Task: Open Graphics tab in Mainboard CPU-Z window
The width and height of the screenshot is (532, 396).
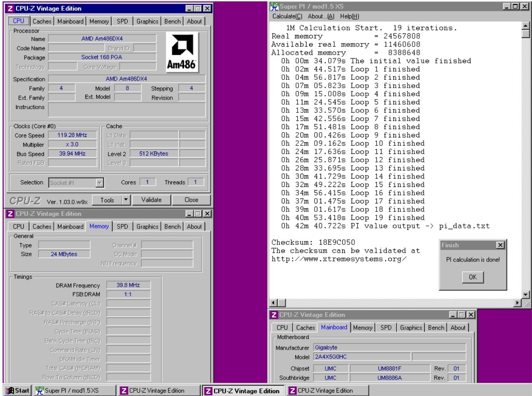Action: pos(411,328)
